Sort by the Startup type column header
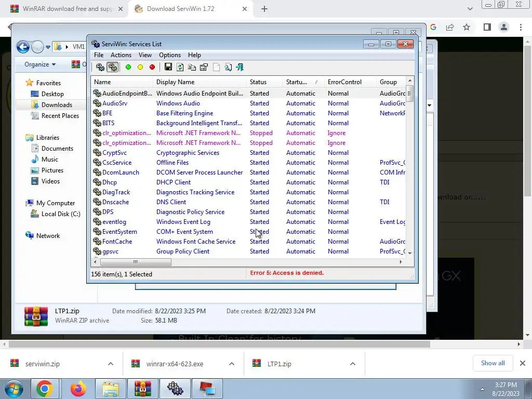The image size is (532, 399). pos(303,82)
